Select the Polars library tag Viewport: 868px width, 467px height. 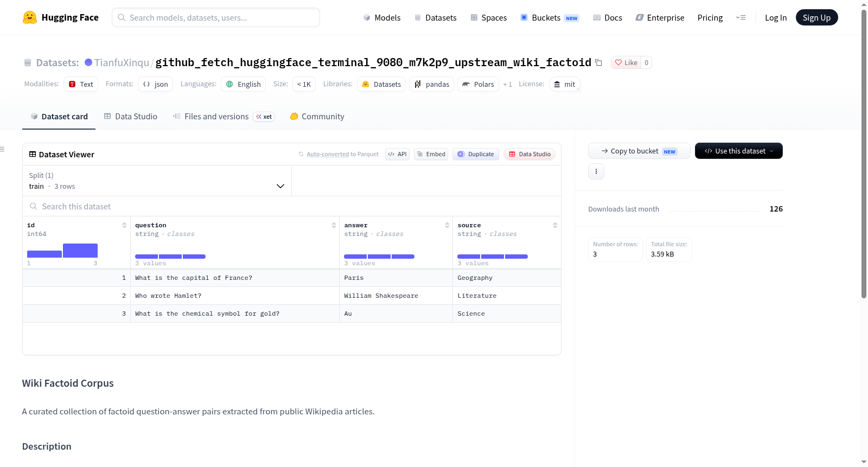478,84
